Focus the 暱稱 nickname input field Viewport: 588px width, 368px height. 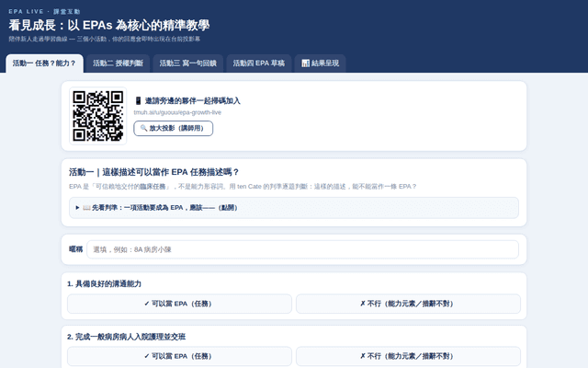302,249
